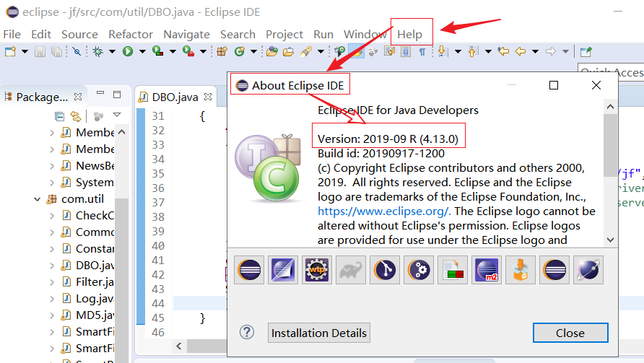Open the Refactor menu

click(131, 35)
